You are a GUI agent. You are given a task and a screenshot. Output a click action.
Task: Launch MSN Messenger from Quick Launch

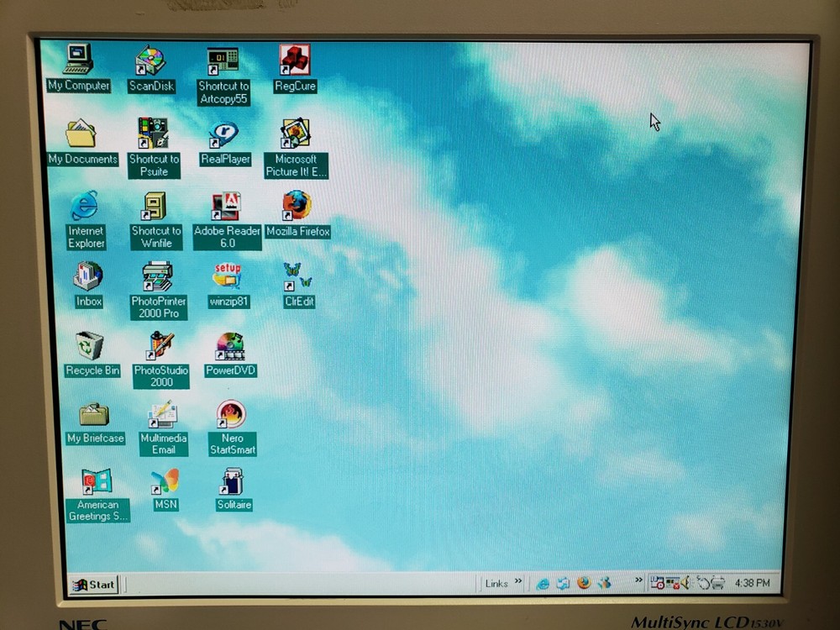click(x=604, y=583)
